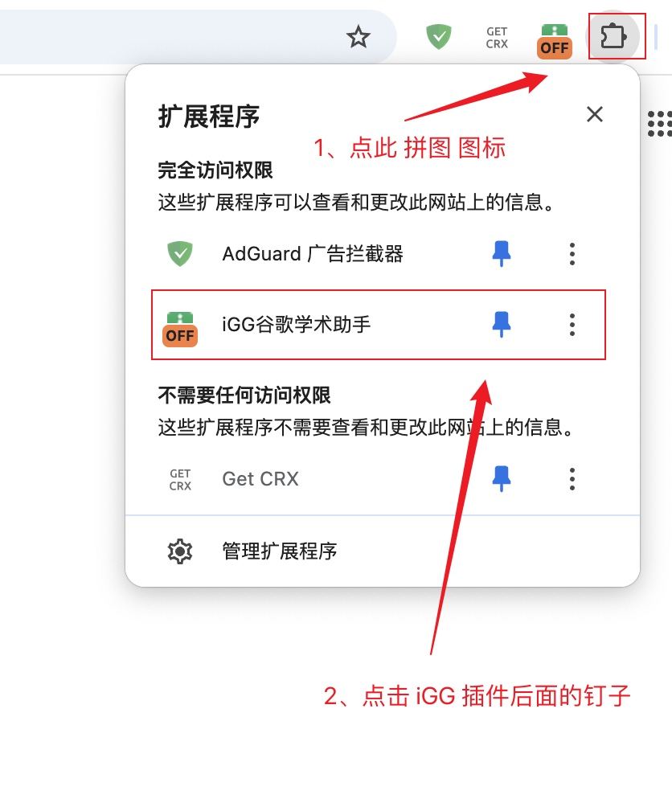
Task: Click the iGG OFF toolbar extension icon
Action: point(555,41)
